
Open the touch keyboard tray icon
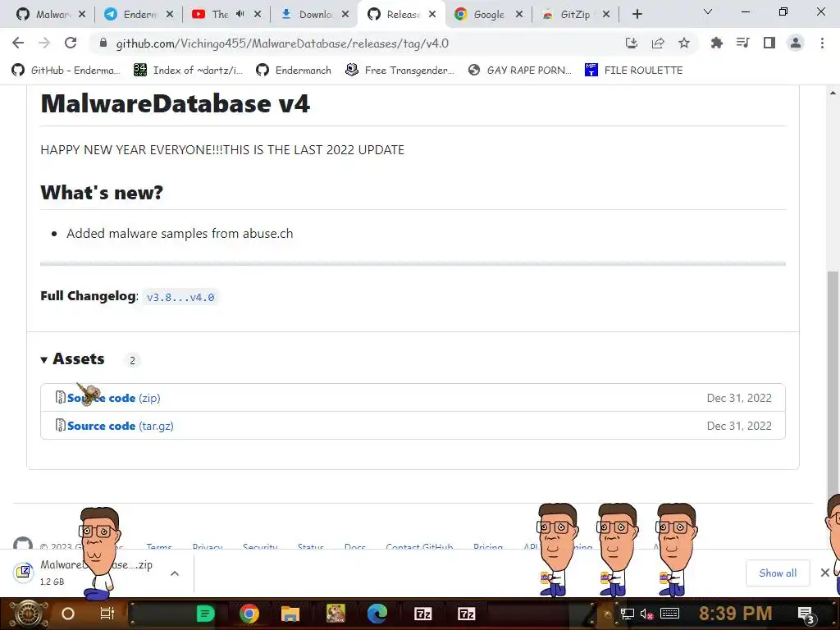pyautogui.click(x=669, y=614)
